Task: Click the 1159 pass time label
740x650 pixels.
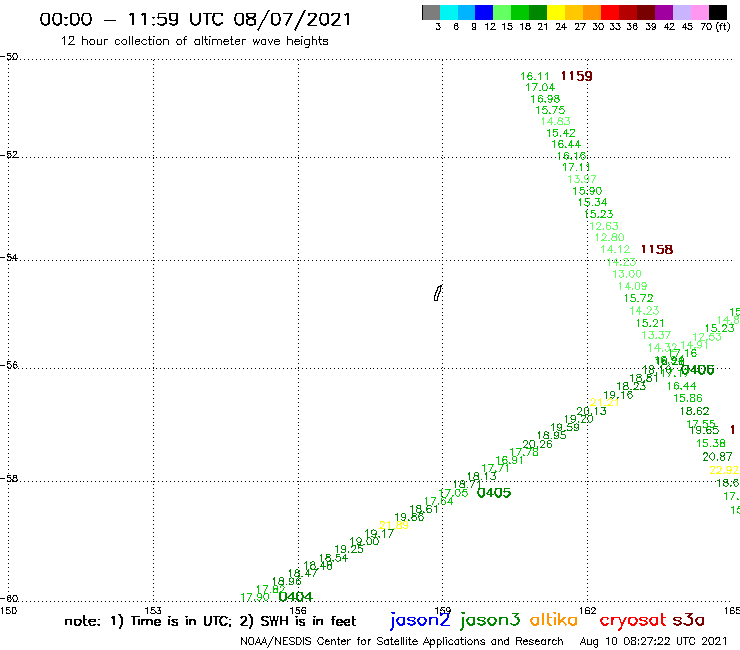Action: [576, 76]
